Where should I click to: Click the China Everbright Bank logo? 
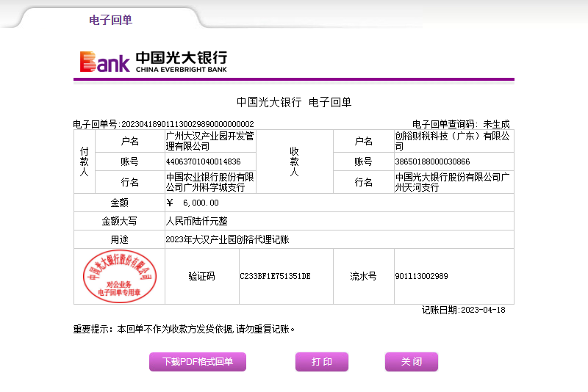(x=154, y=62)
